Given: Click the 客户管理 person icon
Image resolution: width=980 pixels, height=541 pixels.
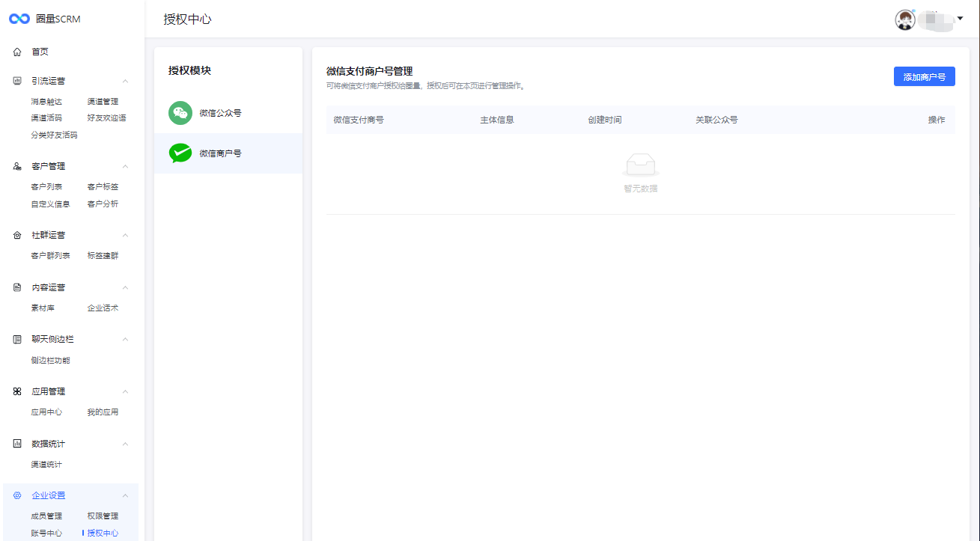Looking at the screenshot, I should click(17, 166).
